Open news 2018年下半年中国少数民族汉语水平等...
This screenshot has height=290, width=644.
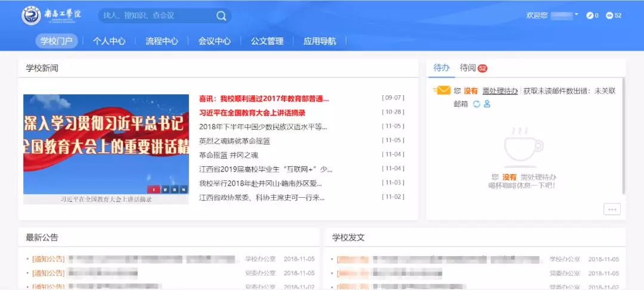tap(263, 127)
